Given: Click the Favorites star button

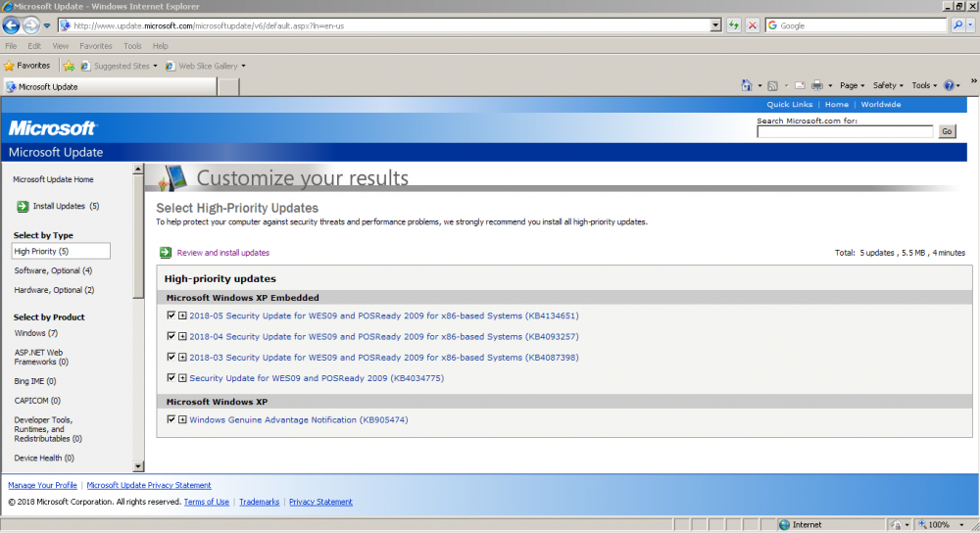Looking at the screenshot, I should (26, 66).
